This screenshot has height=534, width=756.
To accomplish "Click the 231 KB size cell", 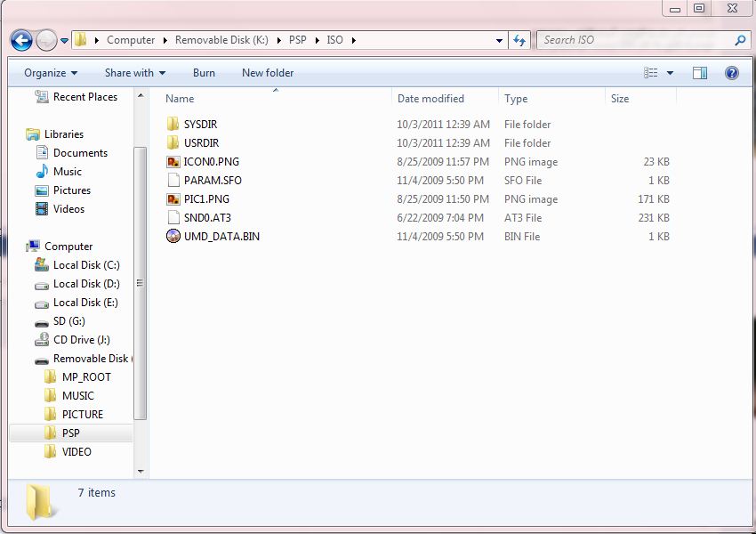I will coord(654,217).
